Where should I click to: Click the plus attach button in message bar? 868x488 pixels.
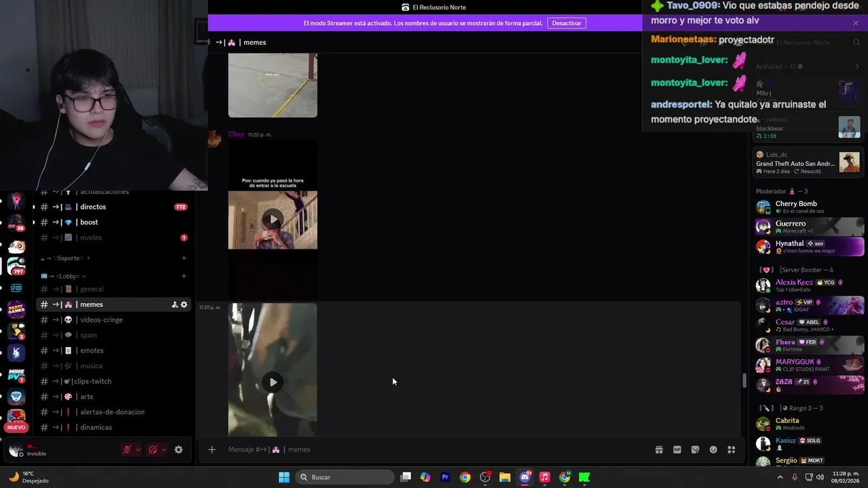[212, 449]
